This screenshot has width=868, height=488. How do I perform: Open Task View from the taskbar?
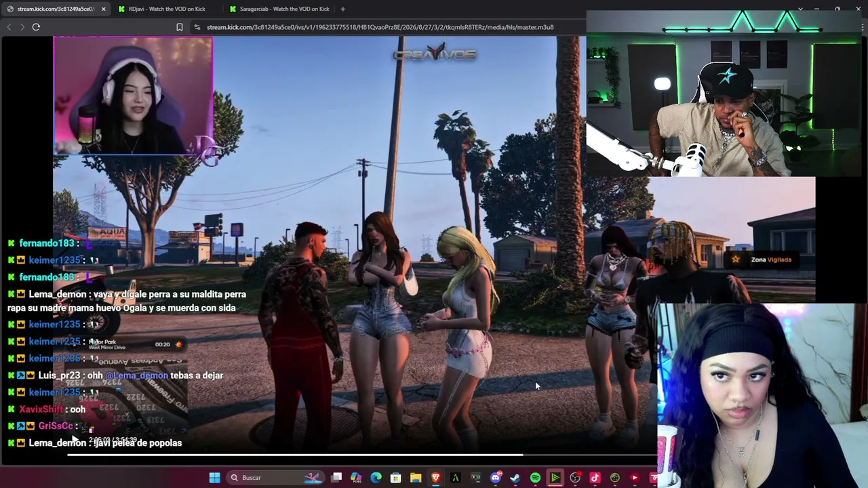coord(336,478)
